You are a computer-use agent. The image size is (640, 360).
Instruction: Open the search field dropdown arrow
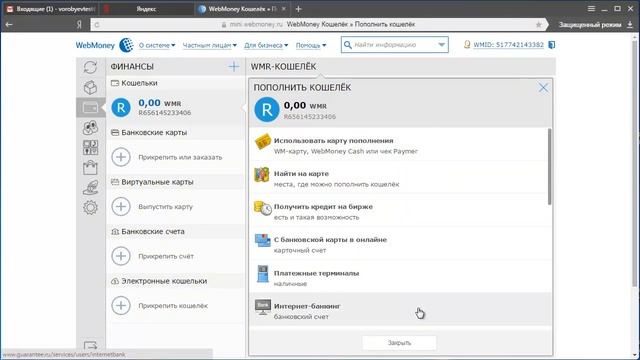[x=442, y=44]
